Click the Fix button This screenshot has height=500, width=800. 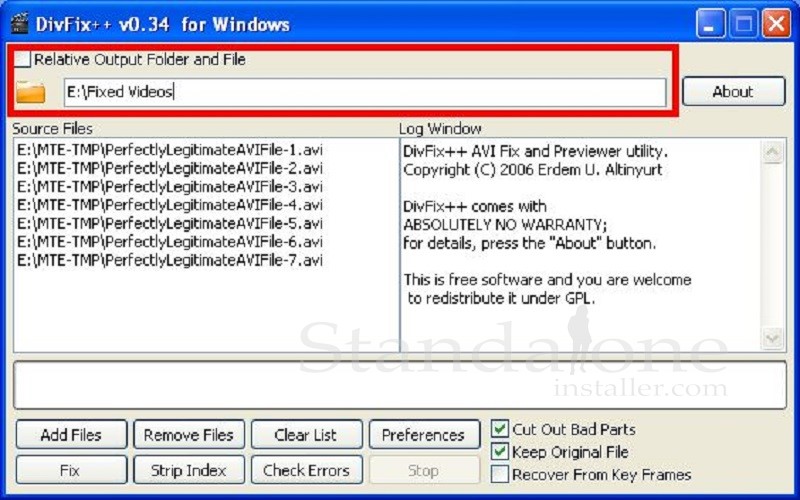click(71, 470)
